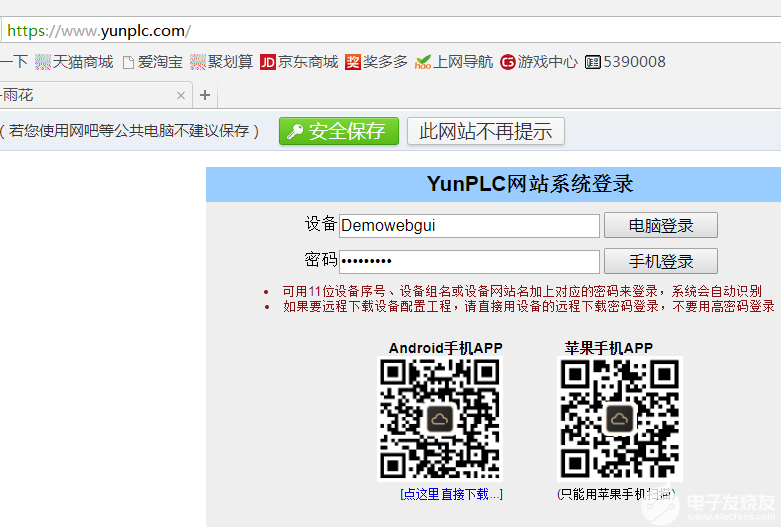
Task: Open the 爱淘宝 bookmark
Action: pos(153,62)
